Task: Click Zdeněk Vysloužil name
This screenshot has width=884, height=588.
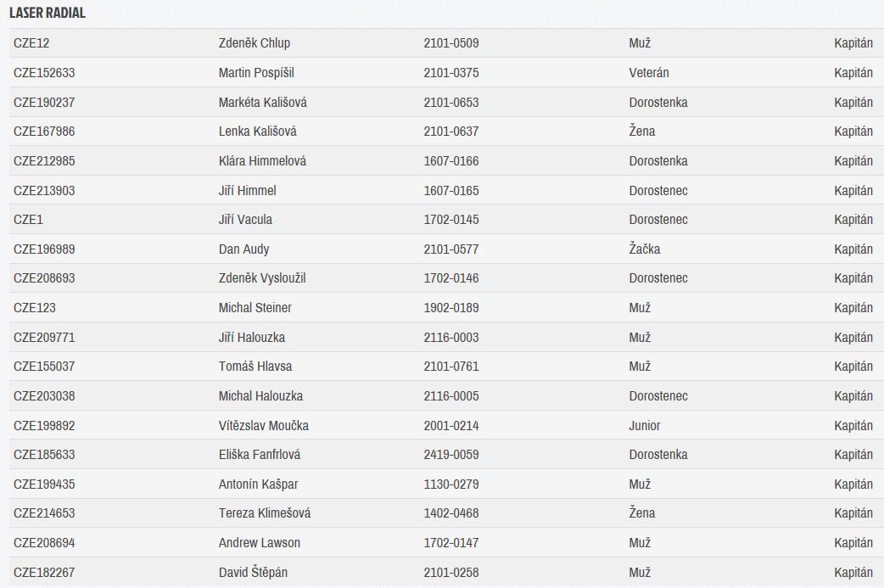Action: (x=262, y=278)
